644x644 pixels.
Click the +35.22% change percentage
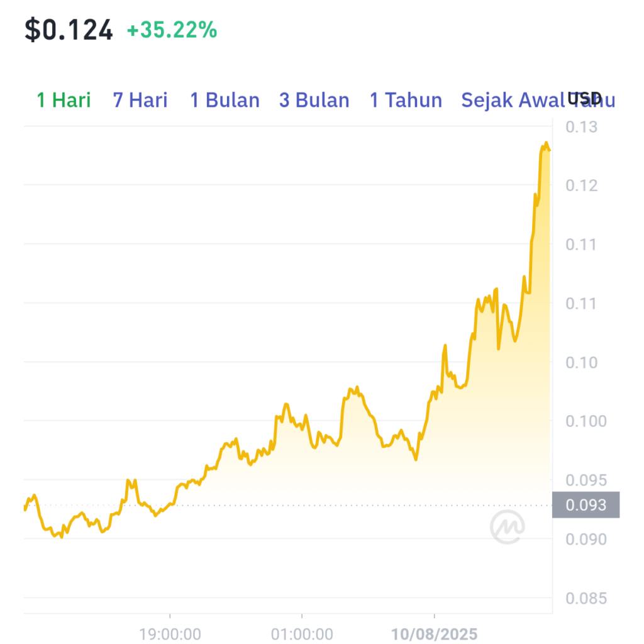(x=172, y=30)
